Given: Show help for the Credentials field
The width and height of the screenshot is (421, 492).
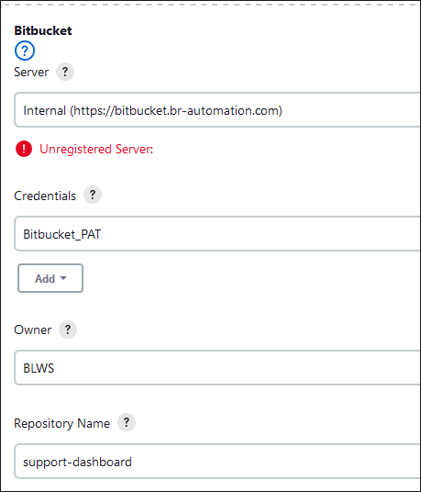Looking at the screenshot, I should tap(92, 195).
